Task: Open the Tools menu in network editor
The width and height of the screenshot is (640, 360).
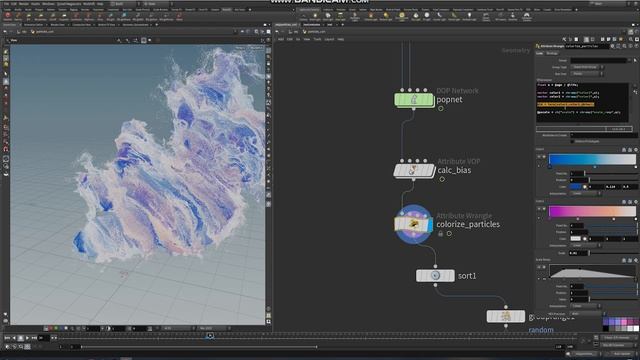Action: [317, 39]
